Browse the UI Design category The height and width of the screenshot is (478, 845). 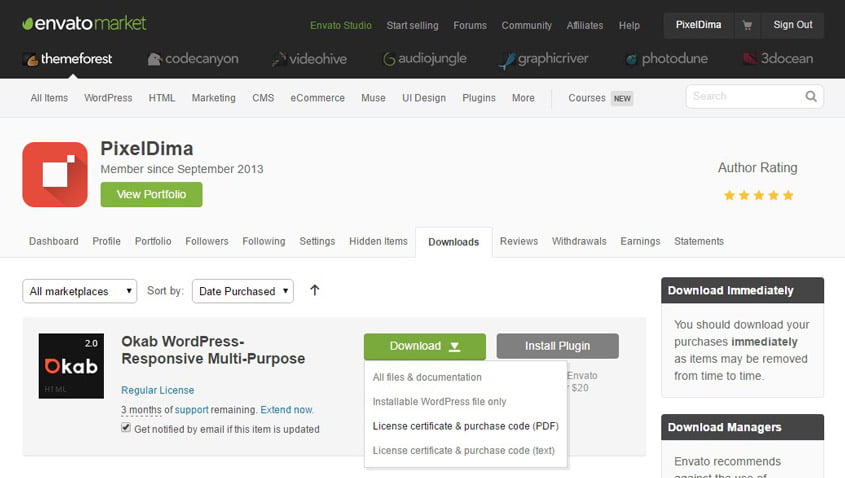(424, 98)
